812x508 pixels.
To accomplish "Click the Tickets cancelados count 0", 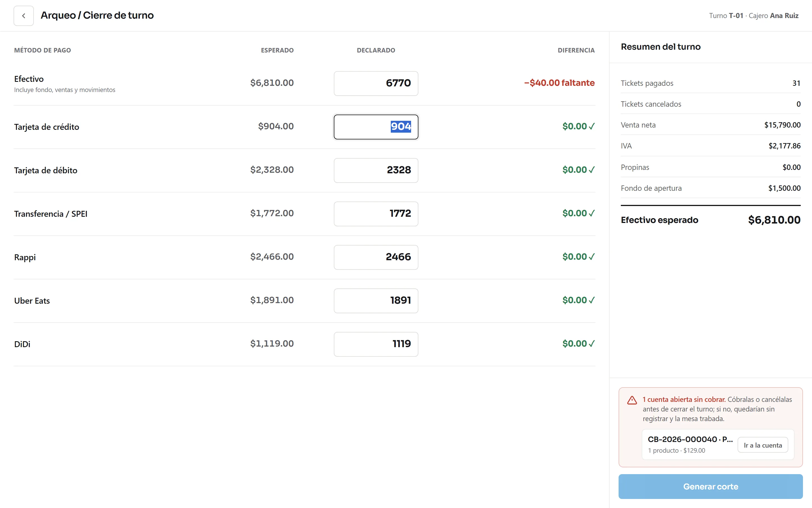I will (798, 104).
